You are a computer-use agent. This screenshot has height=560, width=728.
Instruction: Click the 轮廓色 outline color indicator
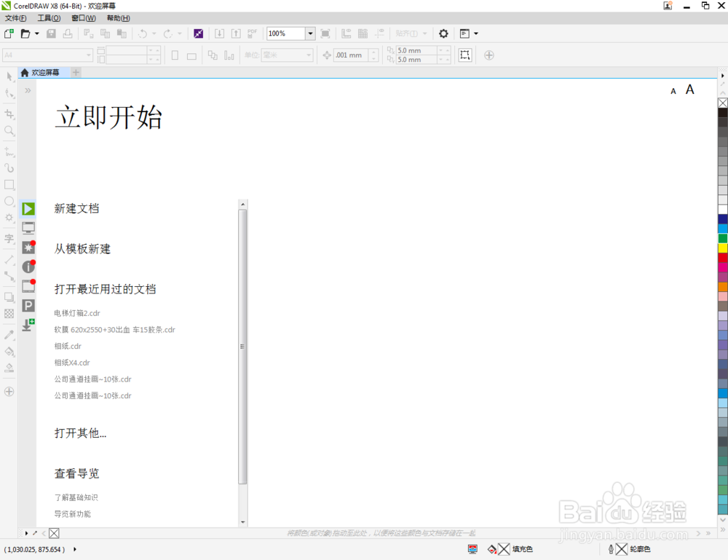629,549
